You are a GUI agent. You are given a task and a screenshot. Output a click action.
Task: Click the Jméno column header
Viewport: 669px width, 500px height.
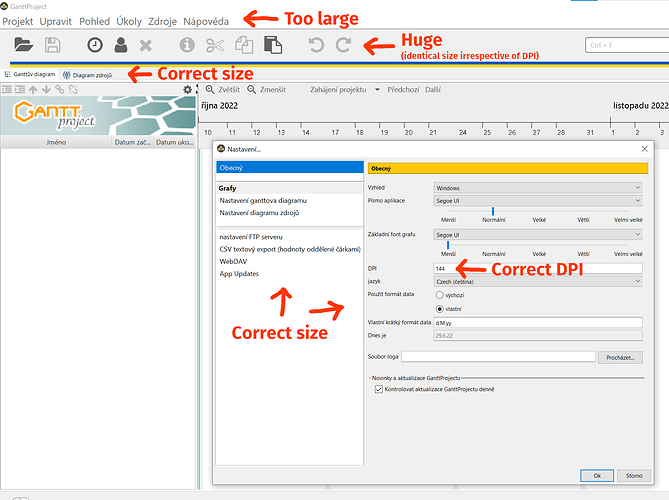click(56, 142)
